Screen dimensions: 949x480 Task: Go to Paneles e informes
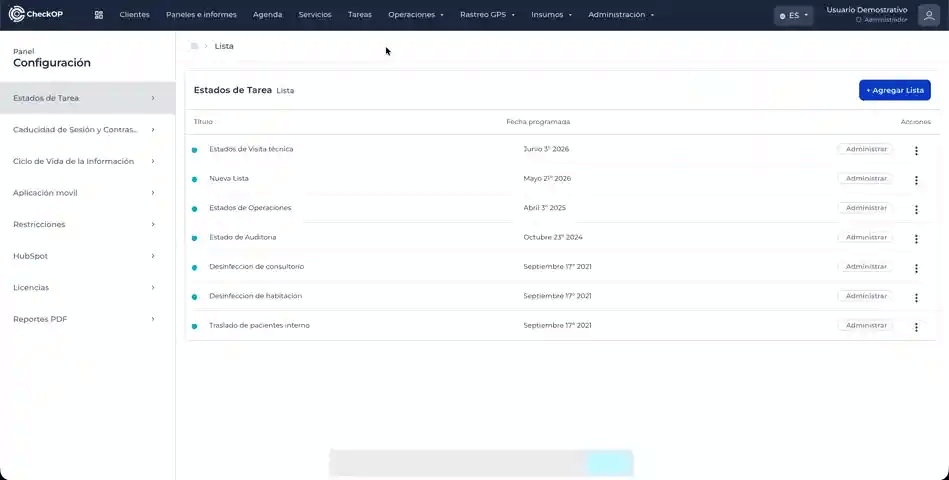(201, 15)
